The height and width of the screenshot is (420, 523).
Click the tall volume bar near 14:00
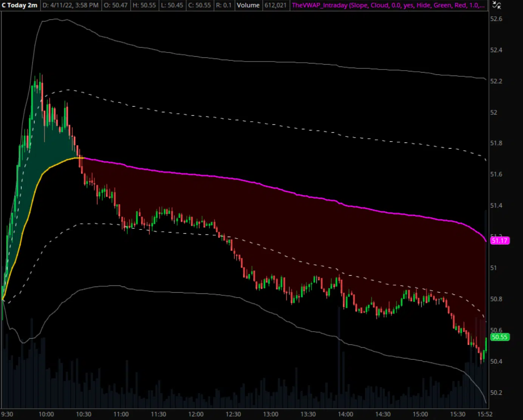pyautogui.click(x=339, y=357)
